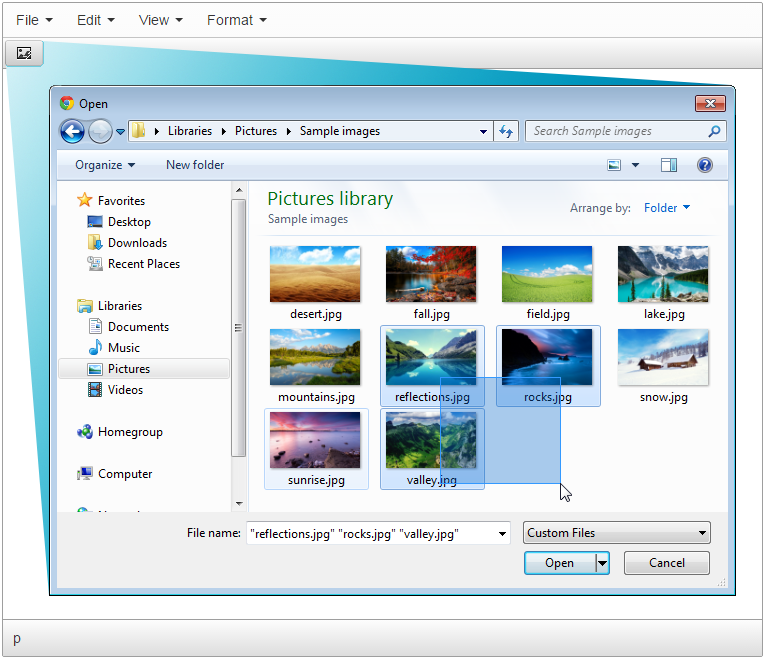
Task: Select the lake.jpg thumbnail
Action: (x=663, y=274)
